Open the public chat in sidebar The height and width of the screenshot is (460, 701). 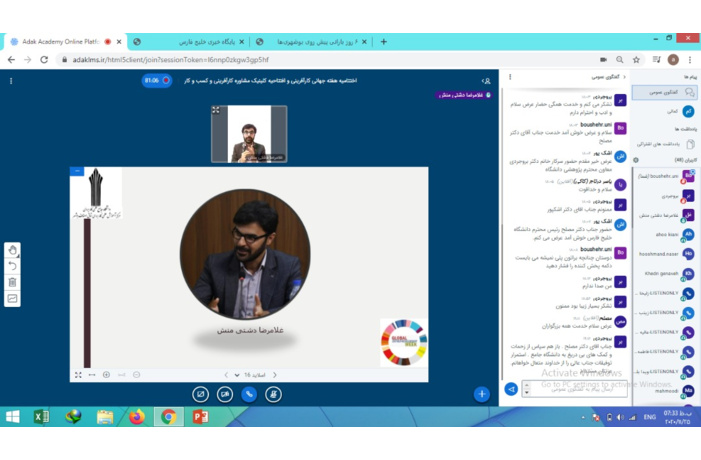tap(665, 92)
